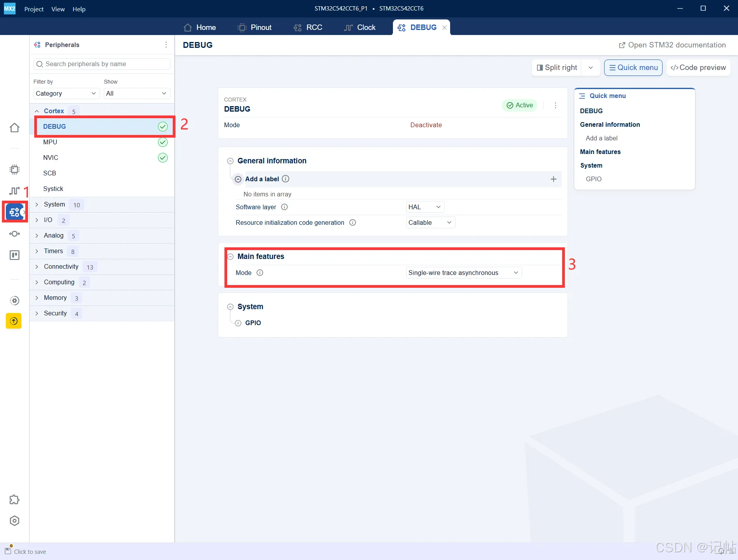Open the hexagon settings icon at bottom
Screen dimensions: 738x560
pos(14,521)
